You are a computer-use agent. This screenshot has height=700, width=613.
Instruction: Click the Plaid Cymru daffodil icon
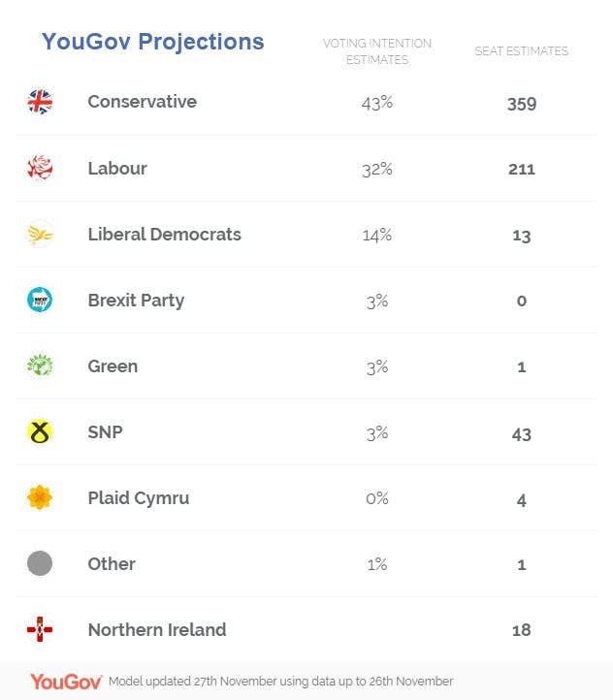(40, 497)
